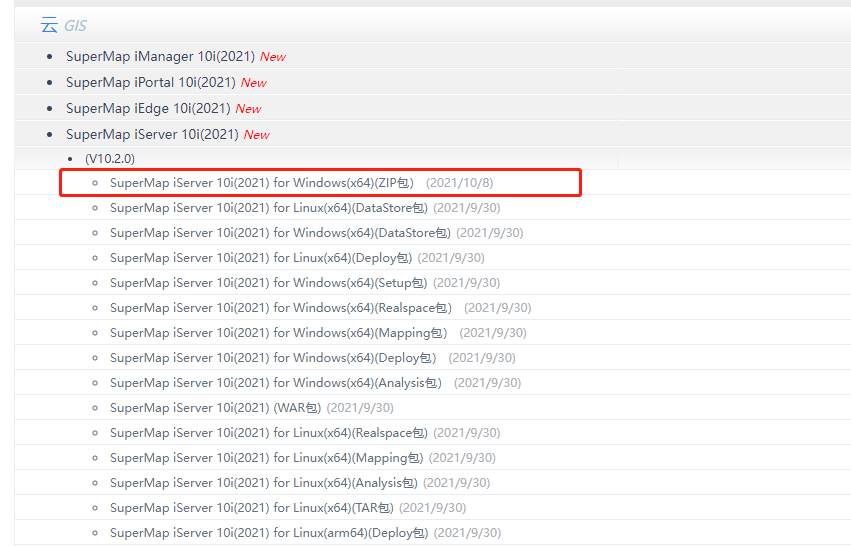
Task: Click the (2021/10/8) date of ZIP包
Action: coord(460,183)
